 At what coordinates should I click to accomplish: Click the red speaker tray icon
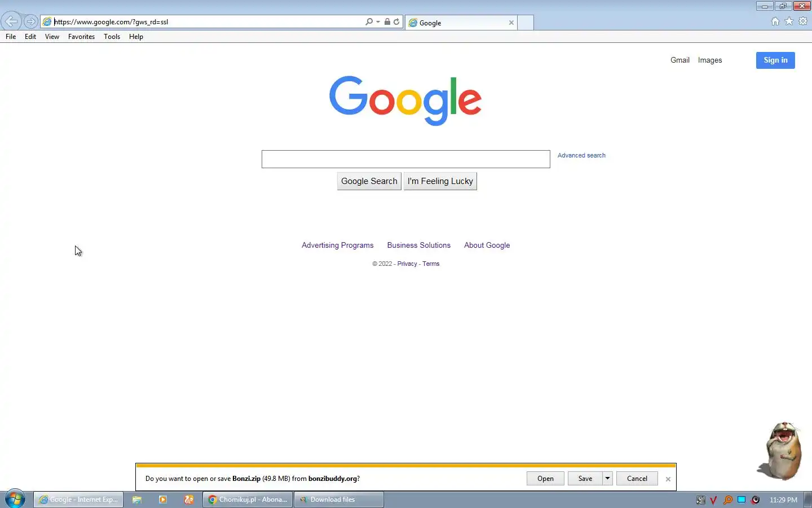(x=756, y=500)
